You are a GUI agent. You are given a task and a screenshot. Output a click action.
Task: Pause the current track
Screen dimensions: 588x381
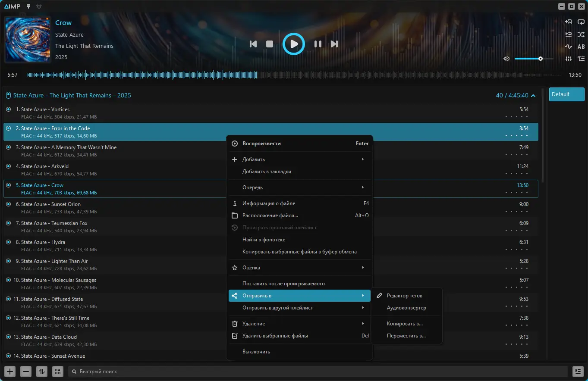(x=318, y=44)
